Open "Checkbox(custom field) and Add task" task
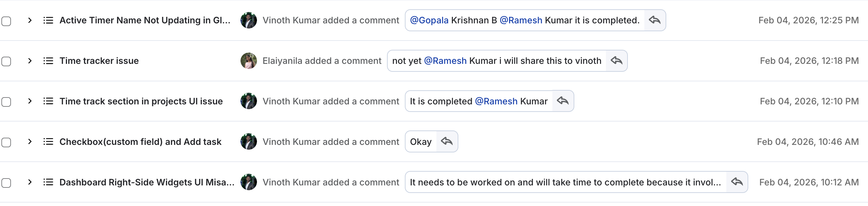The width and height of the screenshot is (868, 206). tap(140, 142)
